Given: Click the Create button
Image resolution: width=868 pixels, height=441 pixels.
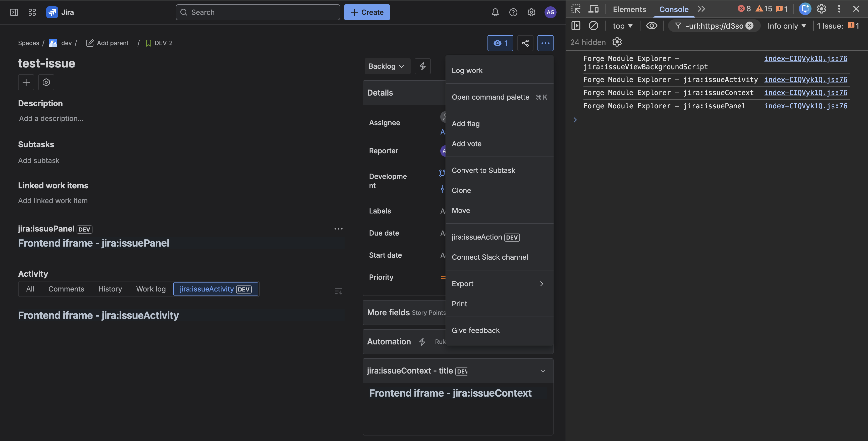Looking at the screenshot, I should coord(367,12).
